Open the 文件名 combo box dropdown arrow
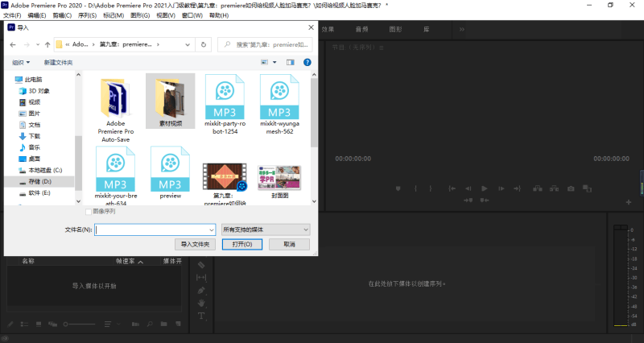Viewport: 644px width, 343px height. click(212, 229)
